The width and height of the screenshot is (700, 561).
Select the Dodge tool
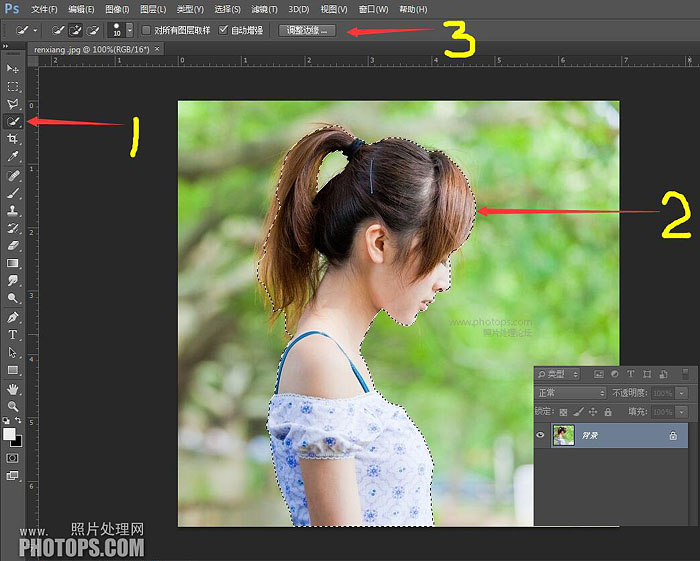point(12,298)
